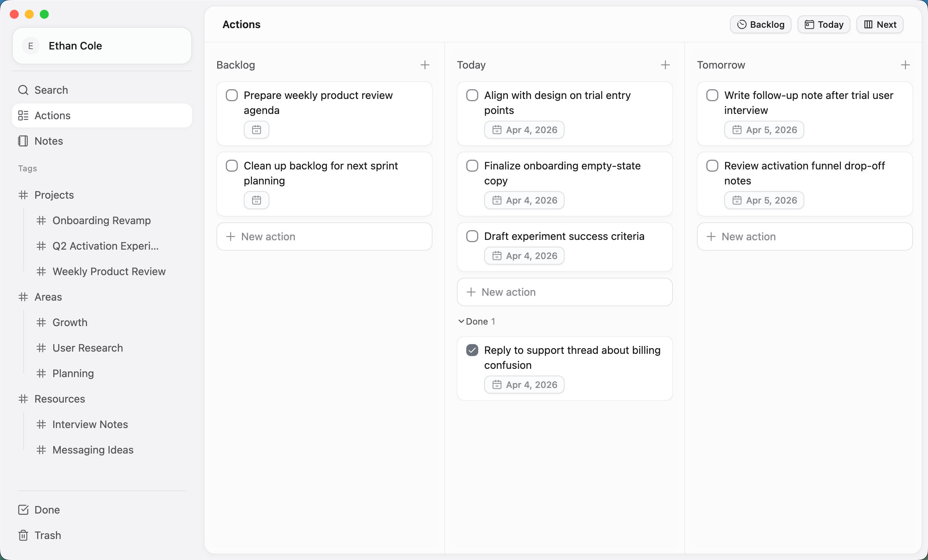
Task: Switch to the Next view
Action: (879, 24)
